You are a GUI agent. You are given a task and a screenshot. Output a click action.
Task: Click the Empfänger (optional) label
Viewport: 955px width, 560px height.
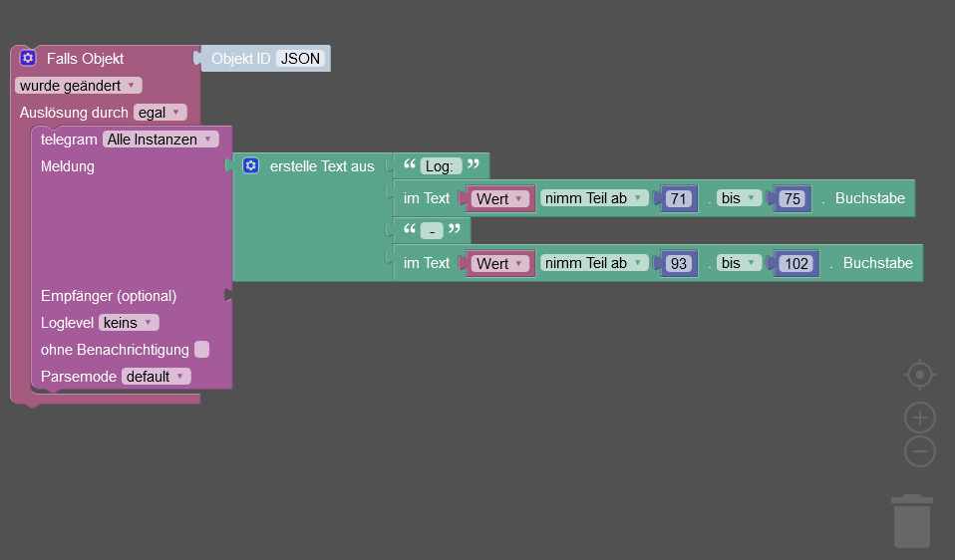pos(109,296)
